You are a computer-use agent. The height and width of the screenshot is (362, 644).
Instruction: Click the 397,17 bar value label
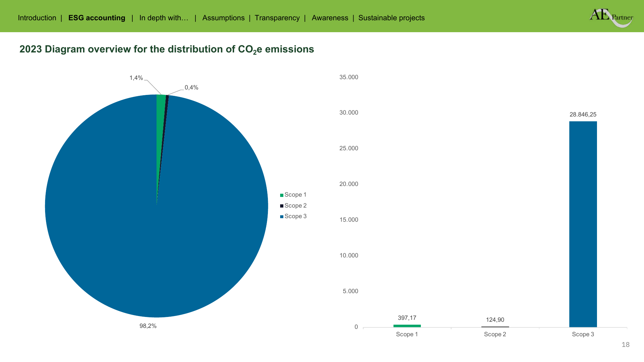tap(407, 318)
